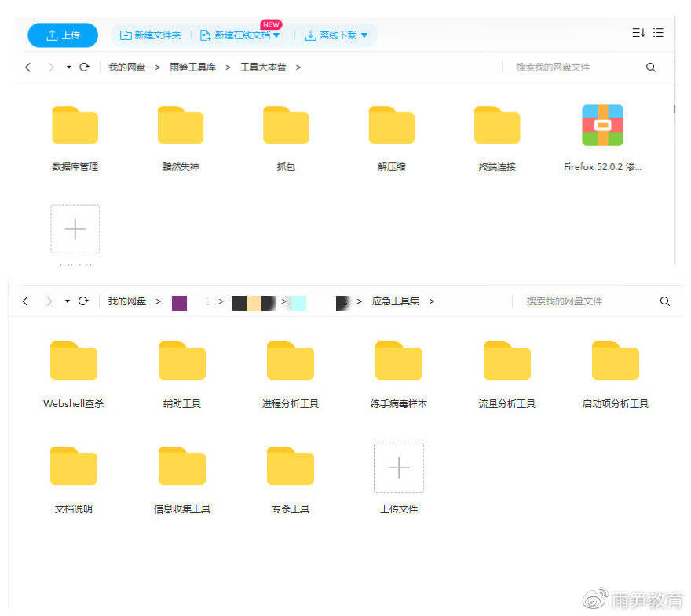Click 新建文件夹 to create a folder
691x616 pixels.
[151, 35]
